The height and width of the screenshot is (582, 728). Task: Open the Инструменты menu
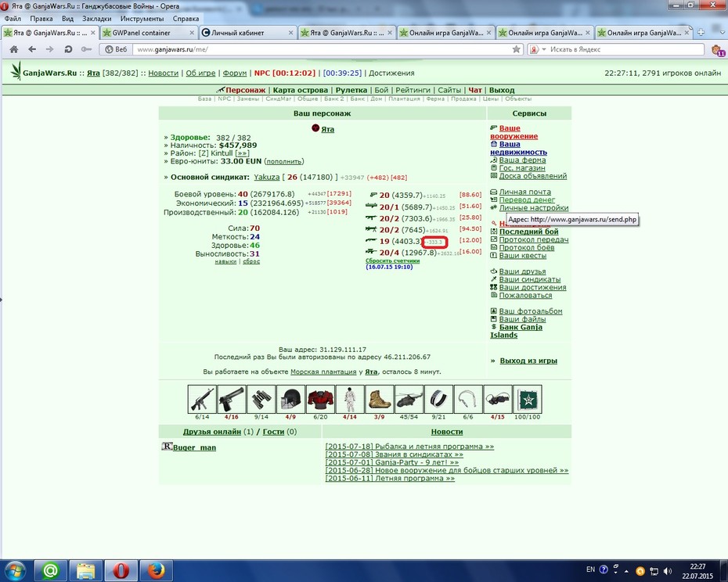tap(142, 19)
